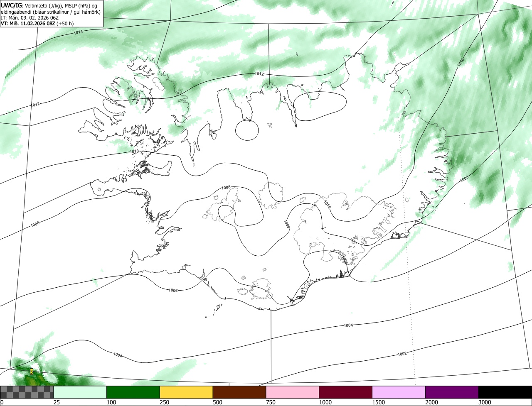Click the 1014 isobar label
This screenshot has height=406, width=532.
tap(78, 32)
